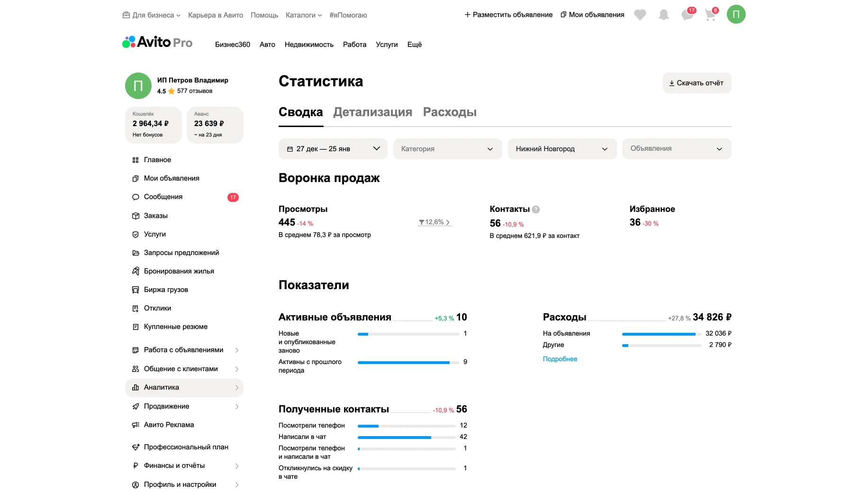Click Купленные резюме icon
This screenshot has height=493, width=868.
coord(136,327)
